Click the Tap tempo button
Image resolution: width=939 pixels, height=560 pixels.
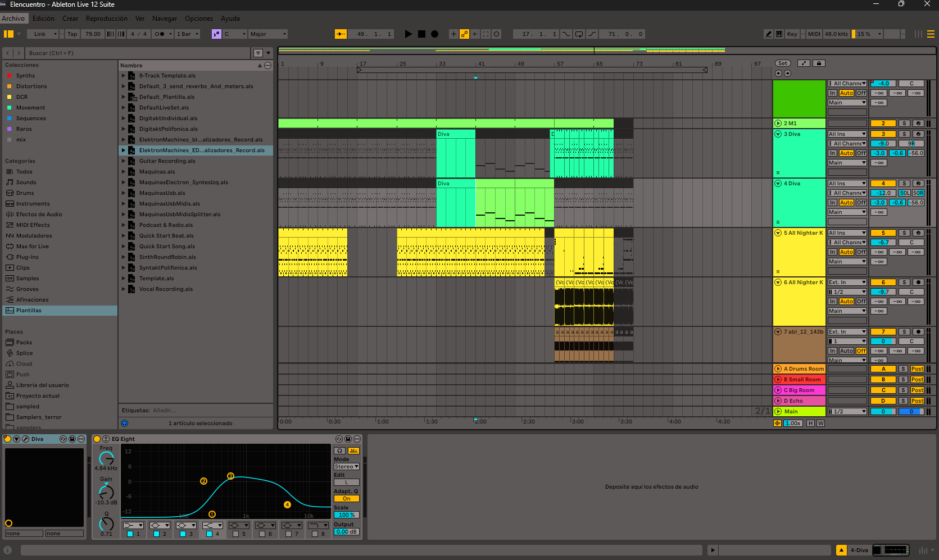(72, 34)
